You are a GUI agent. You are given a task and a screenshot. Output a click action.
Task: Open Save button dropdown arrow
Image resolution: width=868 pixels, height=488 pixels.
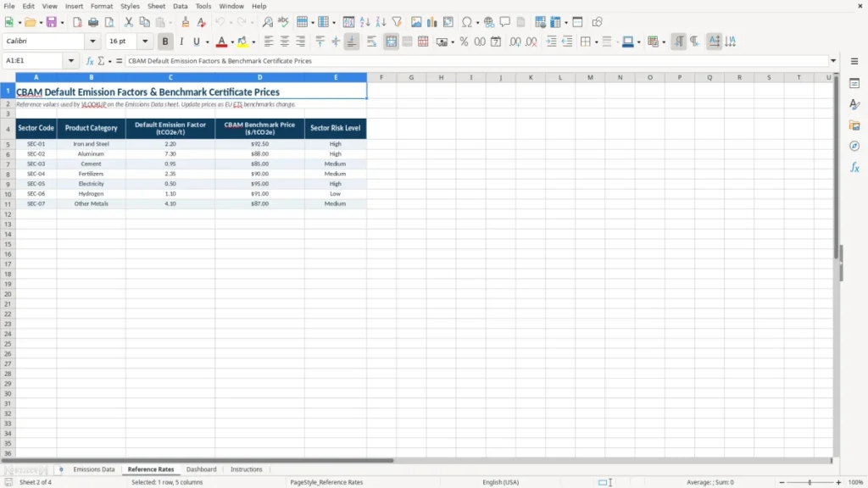coord(62,23)
